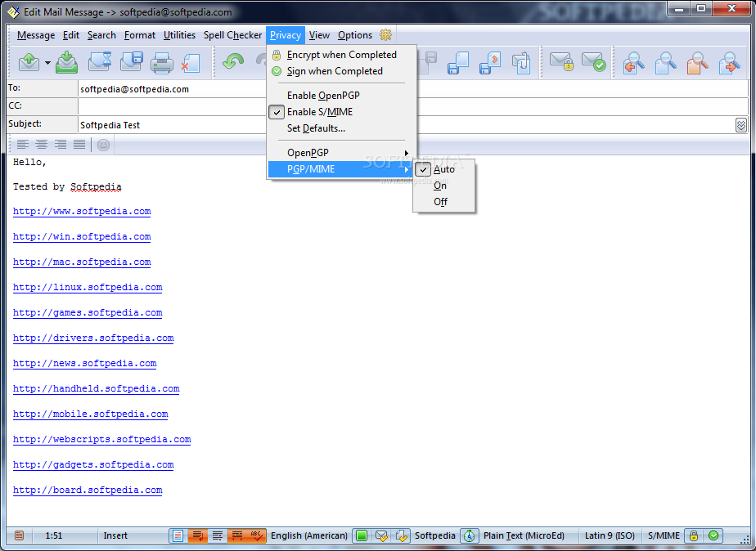The height and width of the screenshot is (551, 756).
Task: Open http://games.softpedia.com link
Action: 88,313
